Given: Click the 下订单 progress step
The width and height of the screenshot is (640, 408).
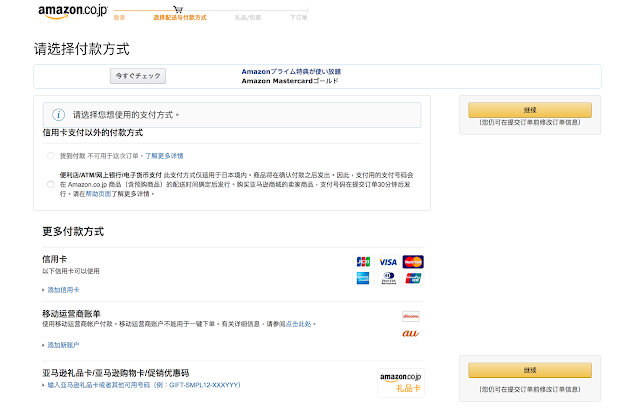Looking at the screenshot, I should pyautogui.click(x=298, y=18).
